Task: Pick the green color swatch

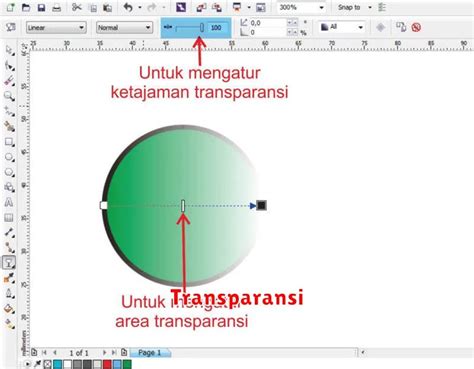Action: (x=127, y=364)
